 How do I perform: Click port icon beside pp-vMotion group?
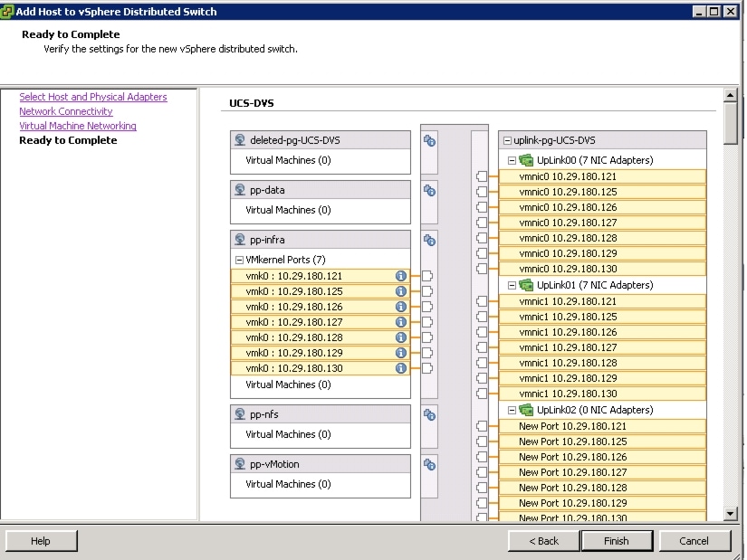point(430,464)
